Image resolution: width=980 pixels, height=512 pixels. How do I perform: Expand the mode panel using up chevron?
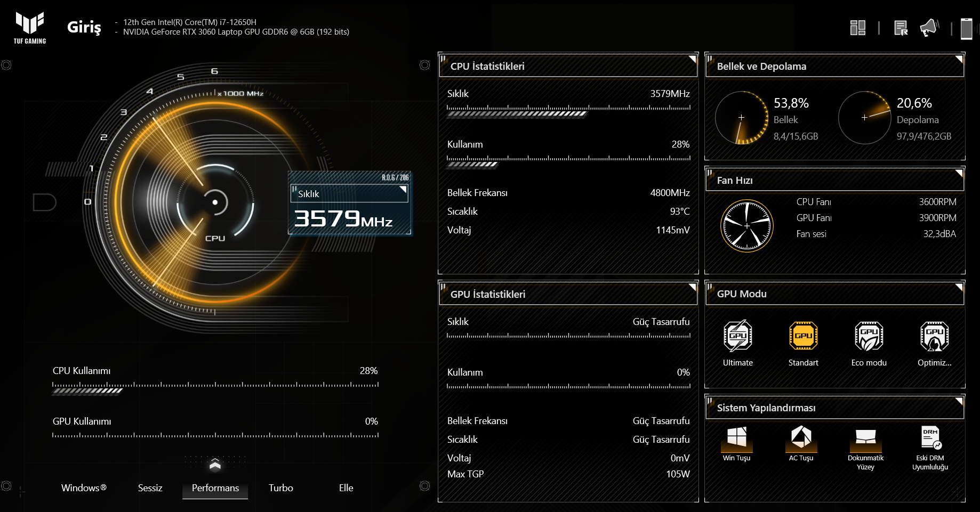tap(215, 465)
